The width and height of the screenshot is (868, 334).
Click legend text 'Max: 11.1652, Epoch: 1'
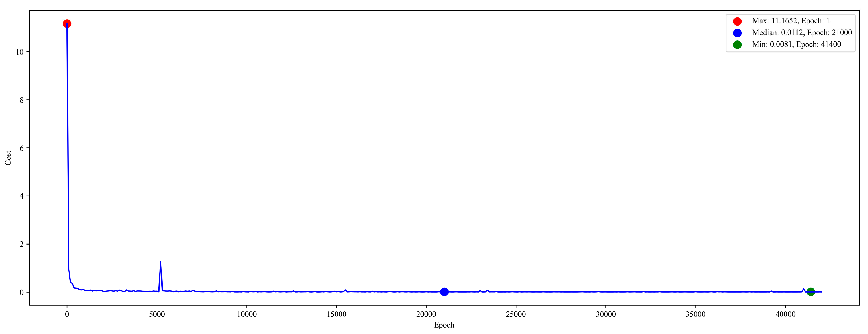[791, 21]
